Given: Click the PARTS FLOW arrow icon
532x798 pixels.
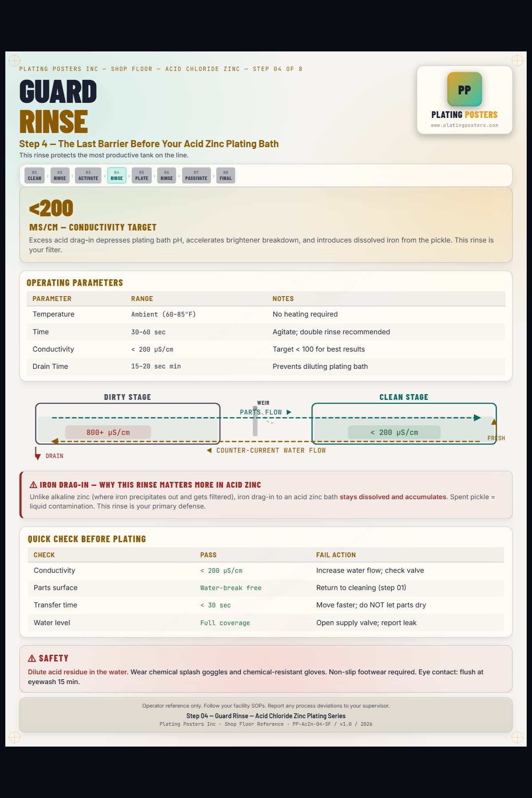Looking at the screenshot, I should point(289,412).
